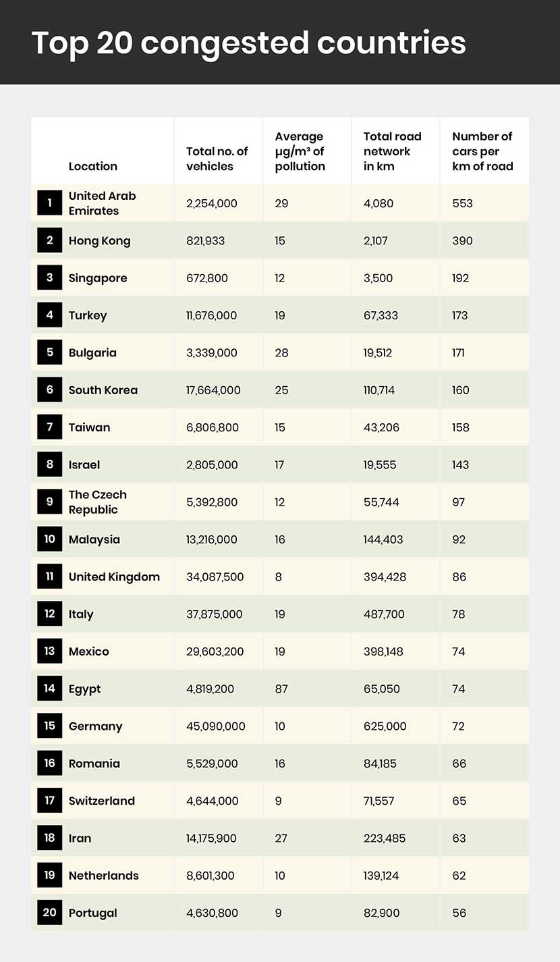Select the rank 2 badge for Hong Kong
This screenshot has height=962, width=560.
49,241
